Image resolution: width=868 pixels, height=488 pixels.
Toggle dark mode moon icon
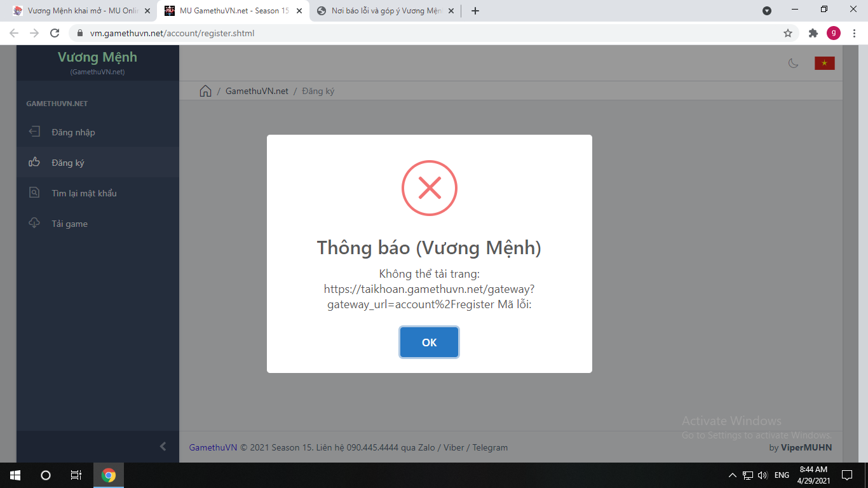tap(793, 63)
